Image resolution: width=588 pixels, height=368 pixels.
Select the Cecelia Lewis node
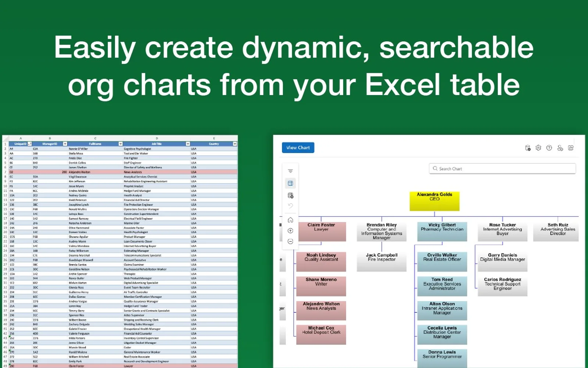[442, 335]
